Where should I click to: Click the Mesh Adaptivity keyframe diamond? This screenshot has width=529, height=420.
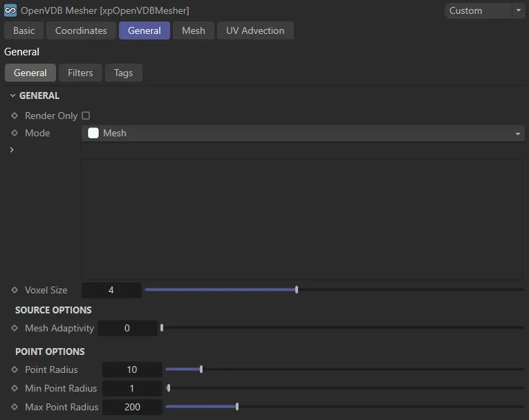(15, 328)
